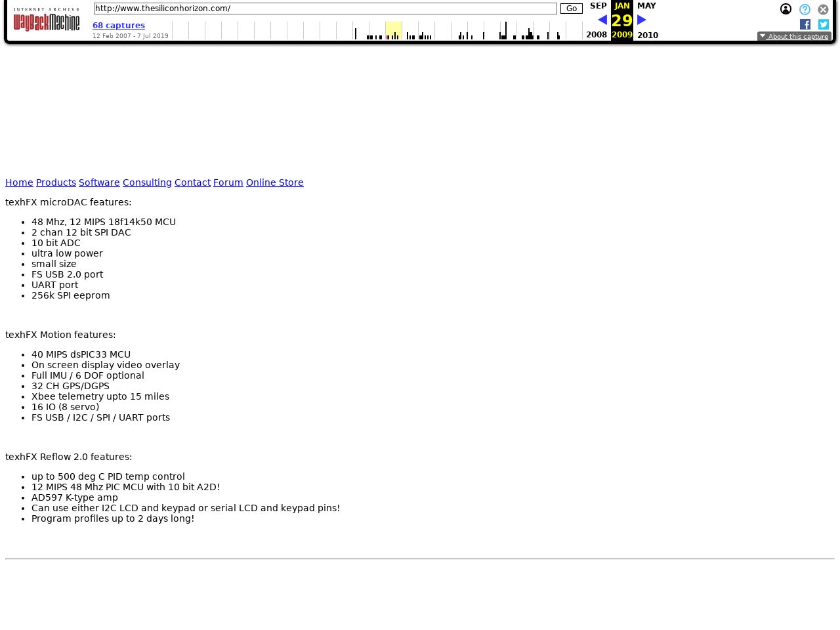Image resolution: width=840 pixels, height=630 pixels.
Task: Expand the About this capture panel
Action: click(794, 37)
